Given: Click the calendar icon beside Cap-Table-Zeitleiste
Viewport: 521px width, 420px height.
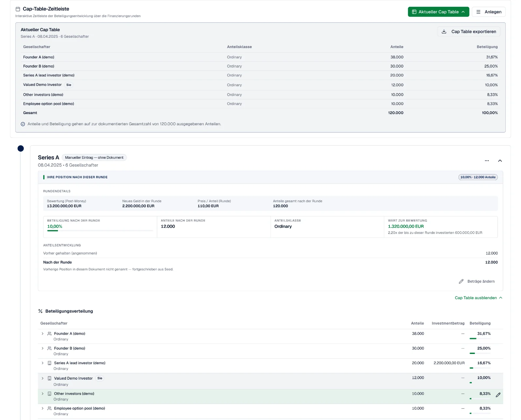Looking at the screenshot, I should (18, 9).
